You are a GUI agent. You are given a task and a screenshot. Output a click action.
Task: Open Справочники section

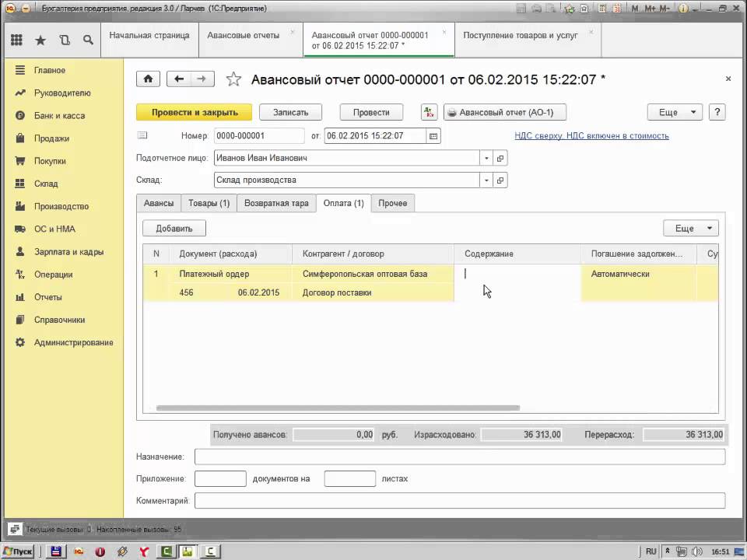coord(59,320)
